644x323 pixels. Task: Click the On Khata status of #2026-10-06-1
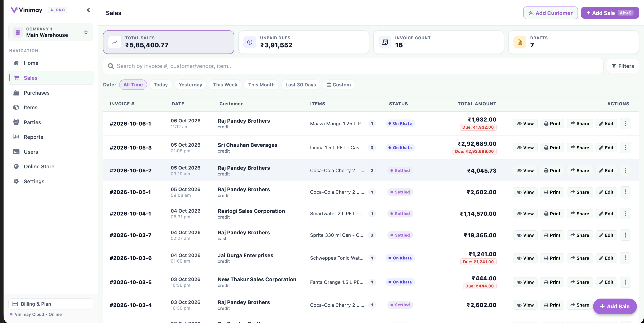click(x=400, y=124)
